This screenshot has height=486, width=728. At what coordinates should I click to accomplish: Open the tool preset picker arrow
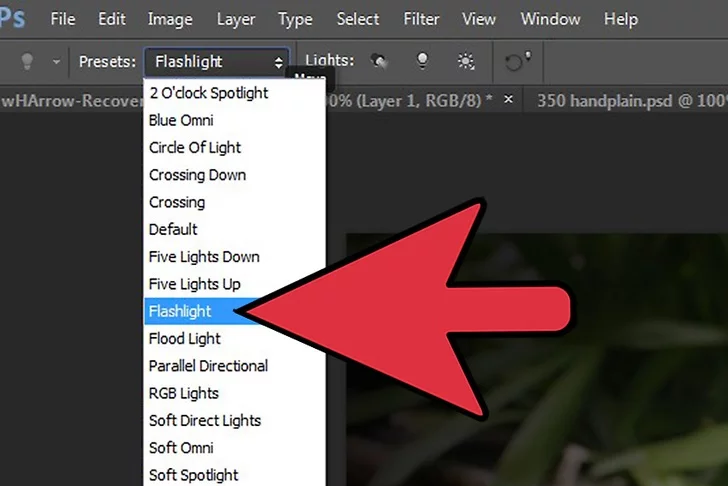(56, 62)
